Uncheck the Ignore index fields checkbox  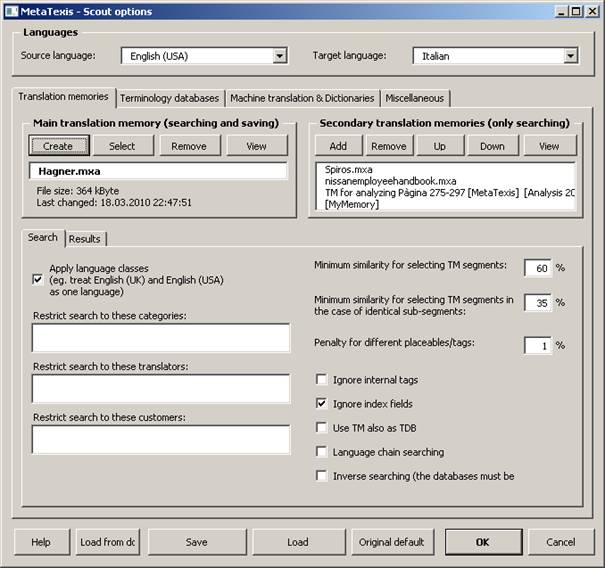322,403
